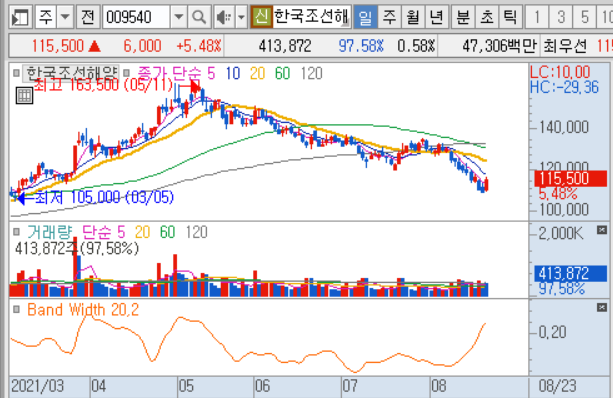This screenshot has width=613, height=398.
Task: Click the red 115,500 price tag on axis
Action: 571,178
